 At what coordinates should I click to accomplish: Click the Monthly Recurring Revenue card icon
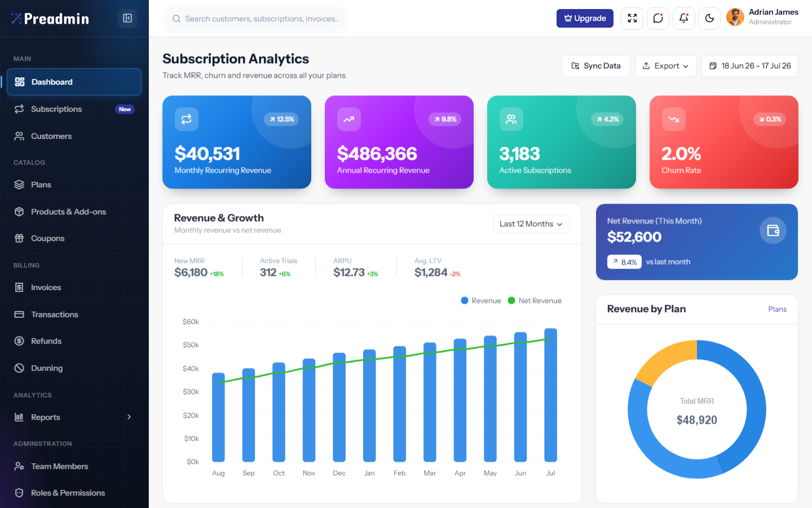pos(187,119)
